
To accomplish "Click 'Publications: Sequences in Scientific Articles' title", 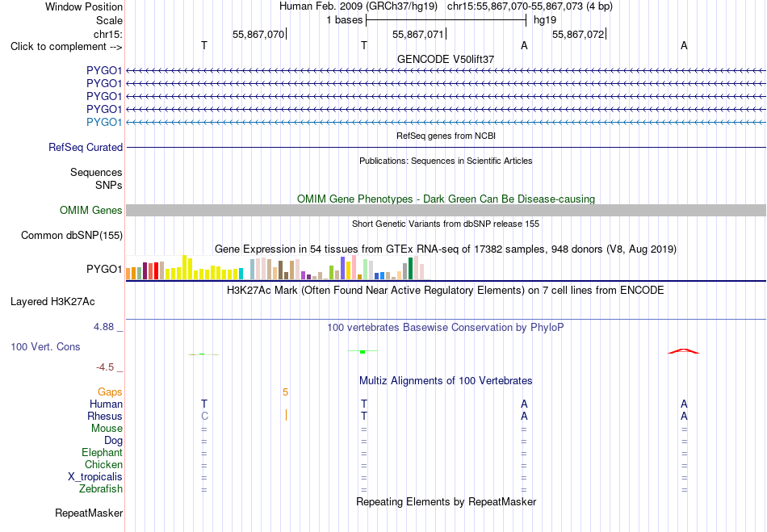I will [446, 161].
